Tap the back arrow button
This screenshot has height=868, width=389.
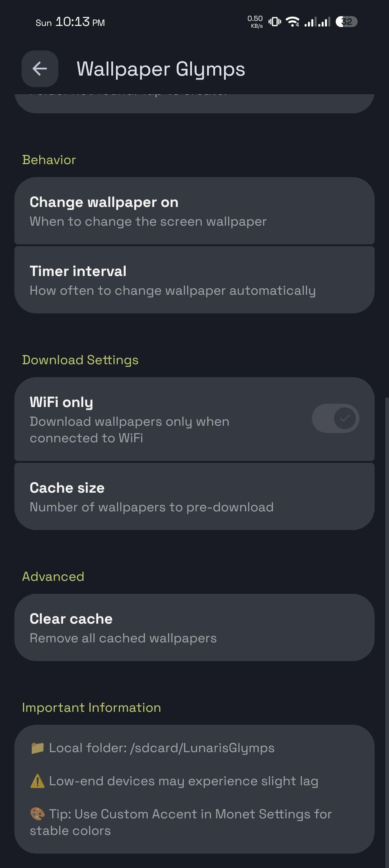pos(40,69)
